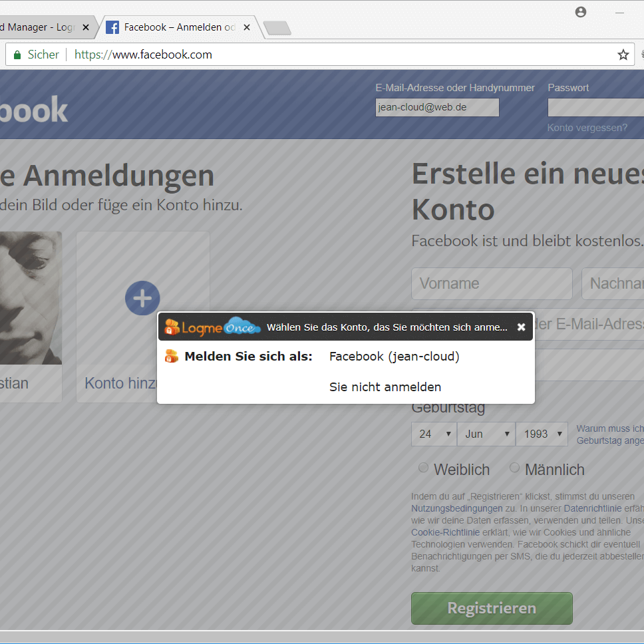644x644 pixels.
Task: Click the mobile number or E-Mail-Adresse field
Action: pyautogui.click(x=590, y=325)
